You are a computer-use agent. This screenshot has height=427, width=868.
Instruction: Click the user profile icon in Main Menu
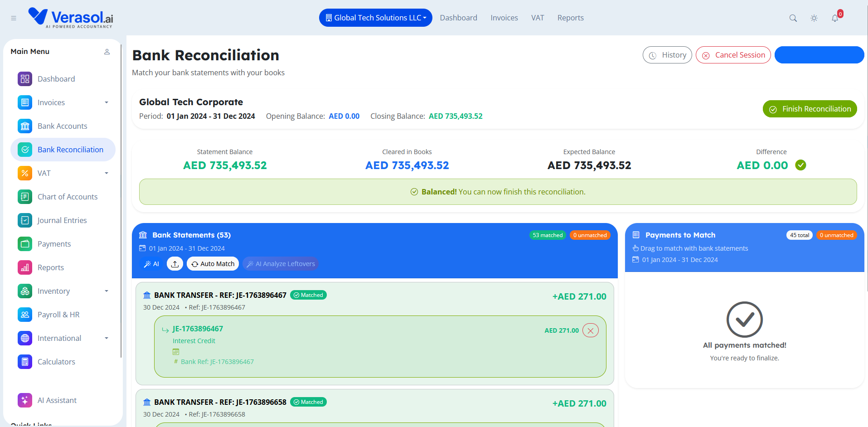pyautogui.click(x=107, y=52)
